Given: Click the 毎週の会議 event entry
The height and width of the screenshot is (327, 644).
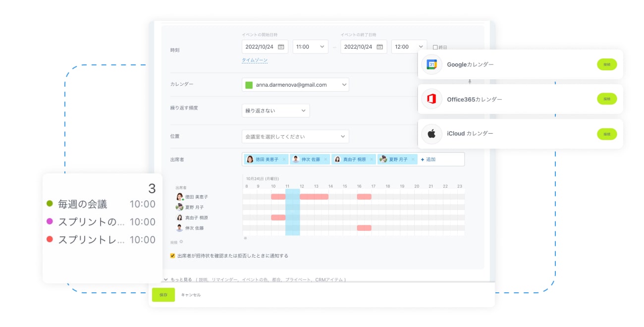Looking at the screenshot, I should (101, 204).
